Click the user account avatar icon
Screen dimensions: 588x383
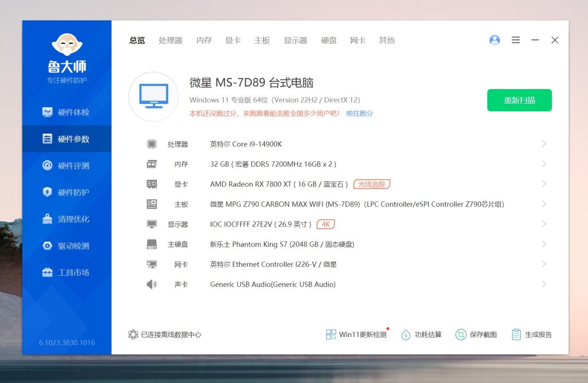[495, 40]
